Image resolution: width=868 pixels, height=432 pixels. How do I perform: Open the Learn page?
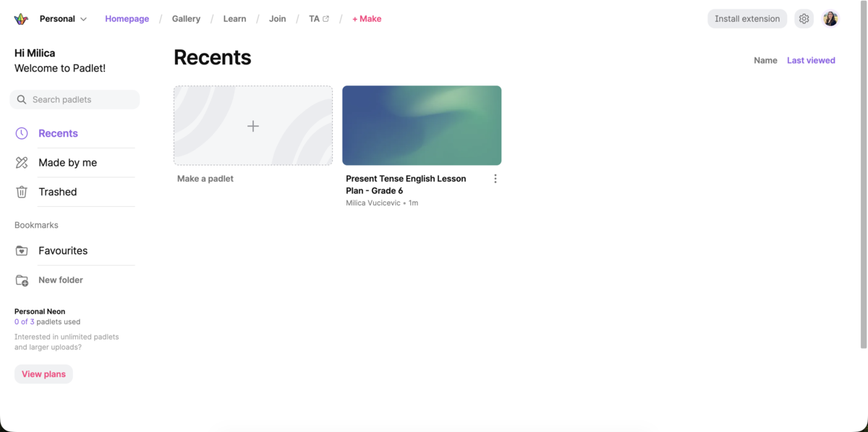(x=234, y=18)
